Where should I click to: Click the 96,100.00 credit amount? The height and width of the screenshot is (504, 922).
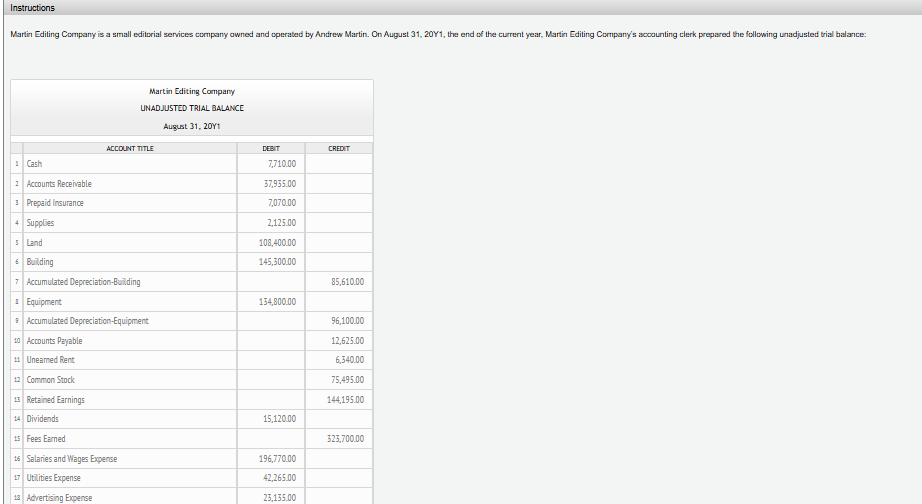(348, 321)
